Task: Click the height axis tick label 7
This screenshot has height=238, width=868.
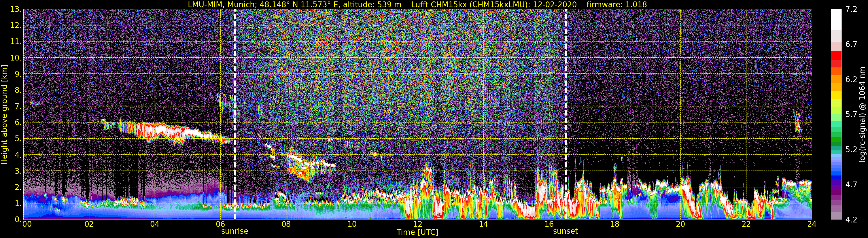Action: [x=18, y=107]
